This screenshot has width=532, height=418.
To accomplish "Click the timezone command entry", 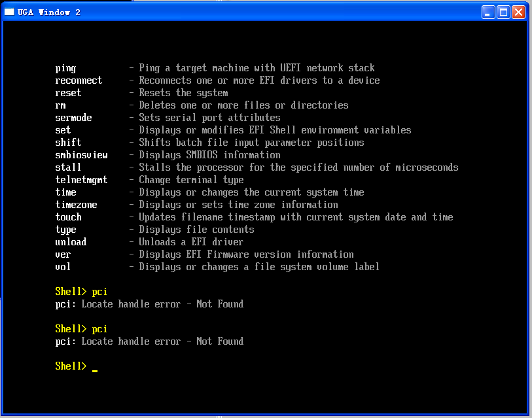I will click(x=77, y=205).
